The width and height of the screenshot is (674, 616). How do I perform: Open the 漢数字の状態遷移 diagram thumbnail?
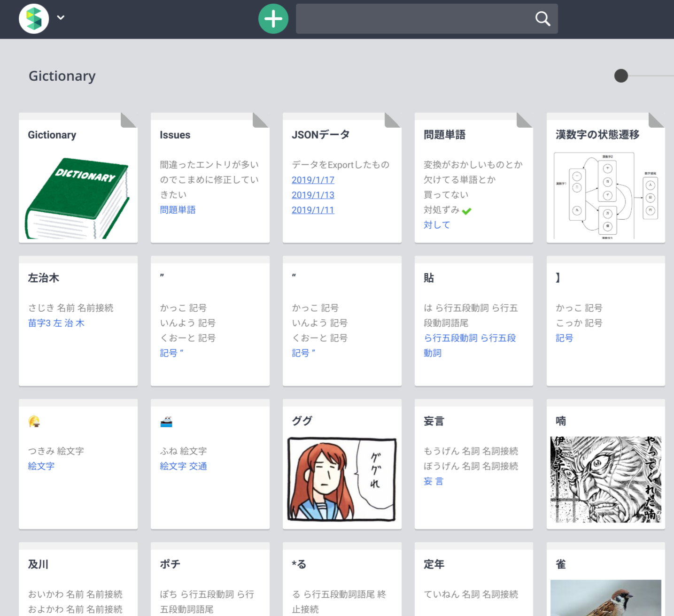[x=606, y=195]
